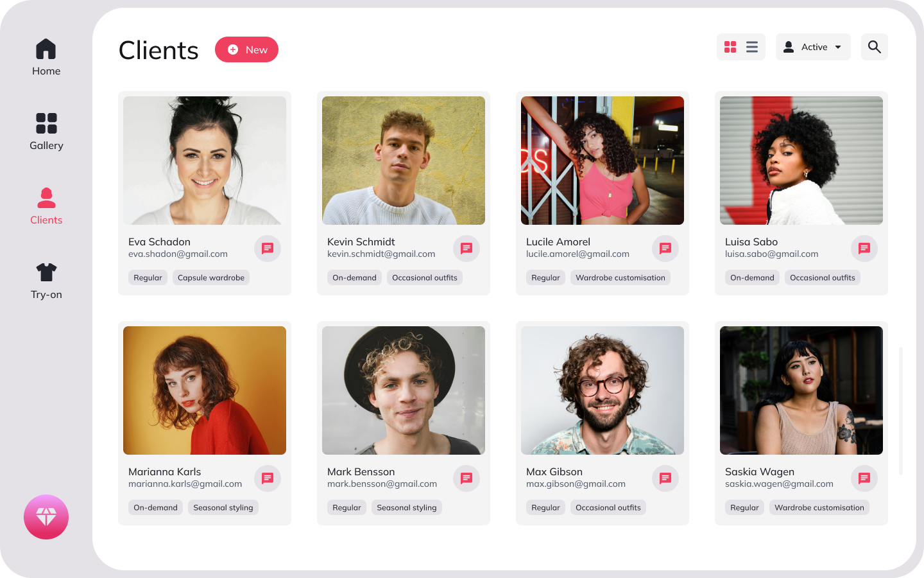The image size is (924, 578).
Task: Open Max Gibson's profile photo
Action: [603, 390]
